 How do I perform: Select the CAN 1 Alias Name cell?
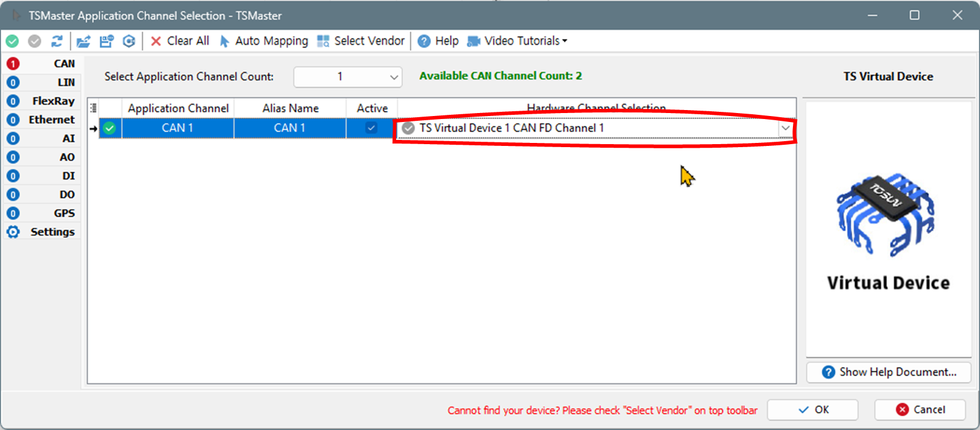(x=290, y=128)
